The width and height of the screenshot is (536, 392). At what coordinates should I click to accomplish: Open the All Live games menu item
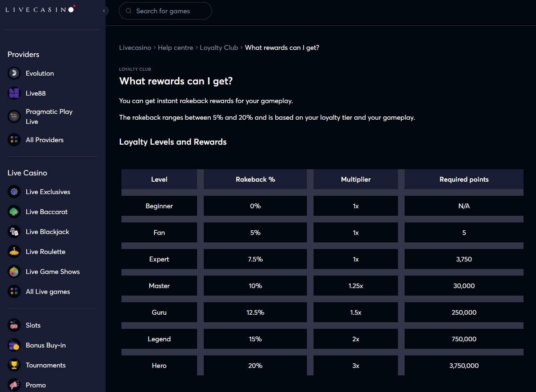48,292
